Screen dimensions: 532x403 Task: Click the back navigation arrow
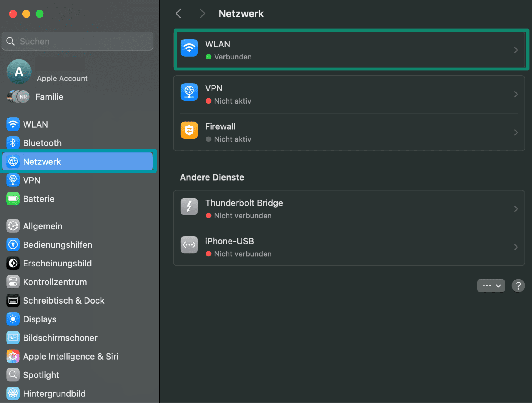click(x=178, y=13)
